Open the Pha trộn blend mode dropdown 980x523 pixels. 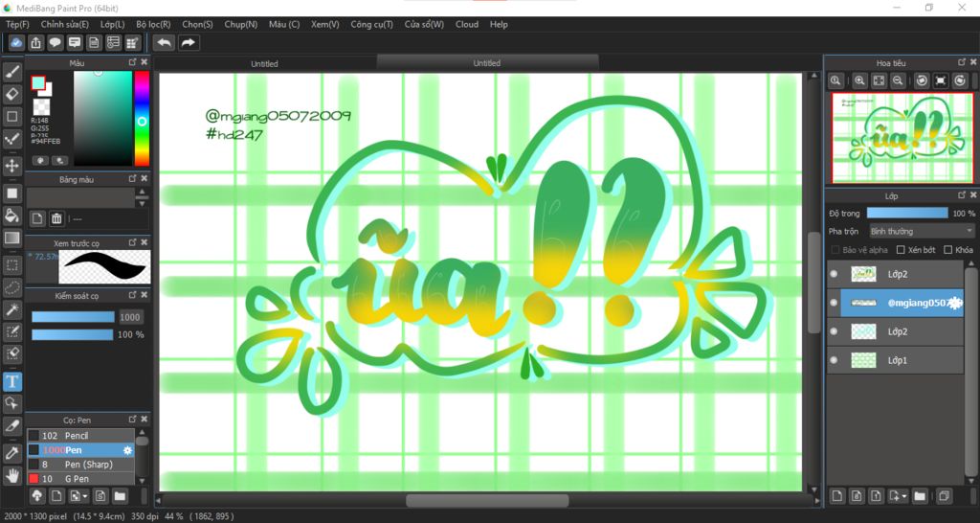[x=922, y=231]
